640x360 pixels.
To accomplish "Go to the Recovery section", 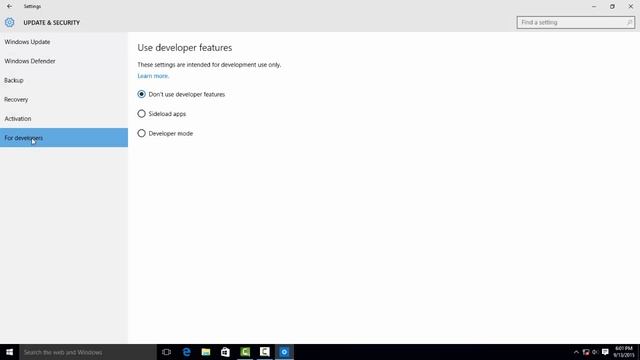I will [x=64, y=100].
